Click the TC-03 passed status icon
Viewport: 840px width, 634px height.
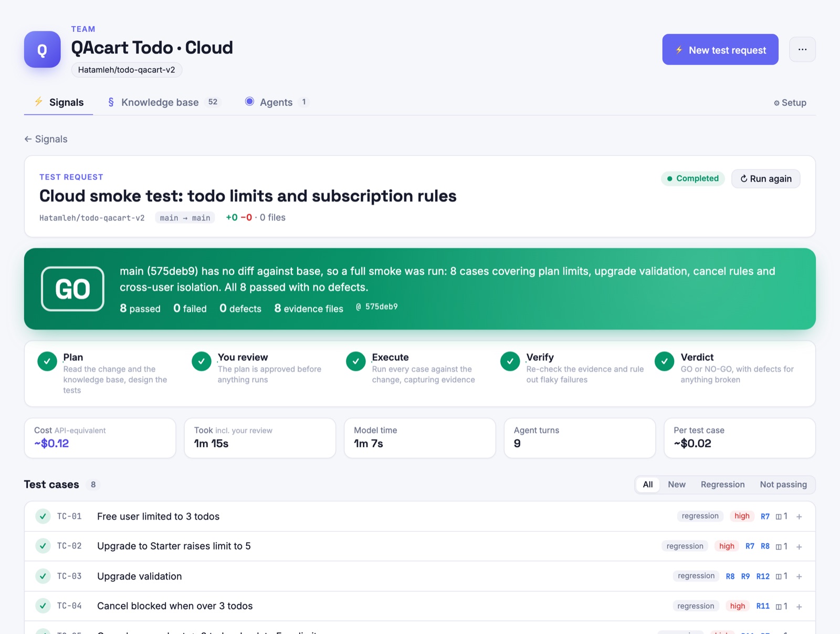43,576
